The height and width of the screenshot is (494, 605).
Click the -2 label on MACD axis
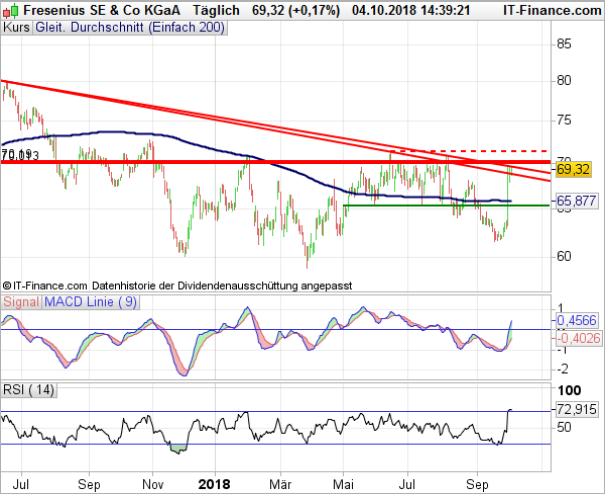(x=562, y=369)
